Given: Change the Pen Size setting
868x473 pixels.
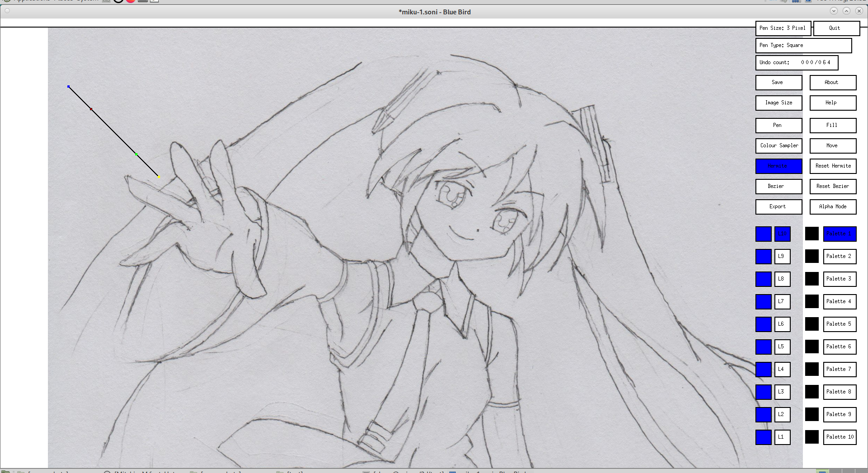Looking at the screenshot, I should [783, 28].
